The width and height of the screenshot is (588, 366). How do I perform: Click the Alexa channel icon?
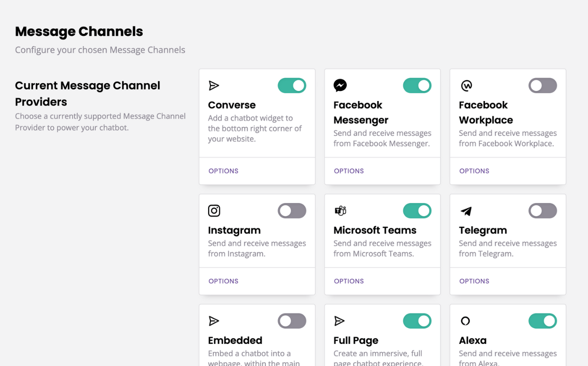coord(465,321)
